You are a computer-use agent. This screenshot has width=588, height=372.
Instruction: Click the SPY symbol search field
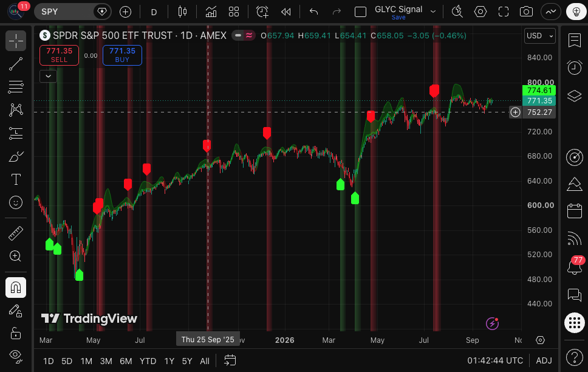point(64,12)
